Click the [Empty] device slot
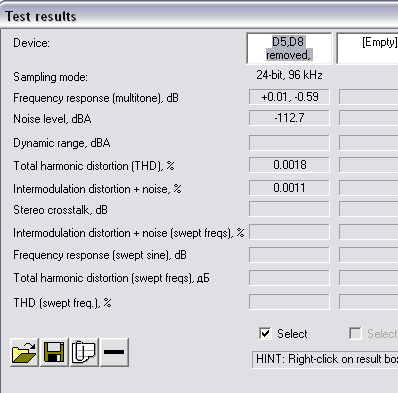398x393 pixels. coord(367,48)
